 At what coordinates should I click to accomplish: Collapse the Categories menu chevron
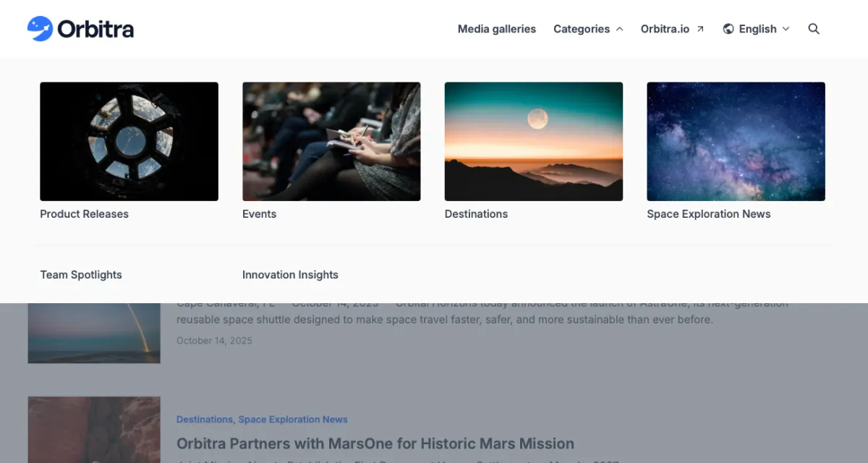[619, 29]
